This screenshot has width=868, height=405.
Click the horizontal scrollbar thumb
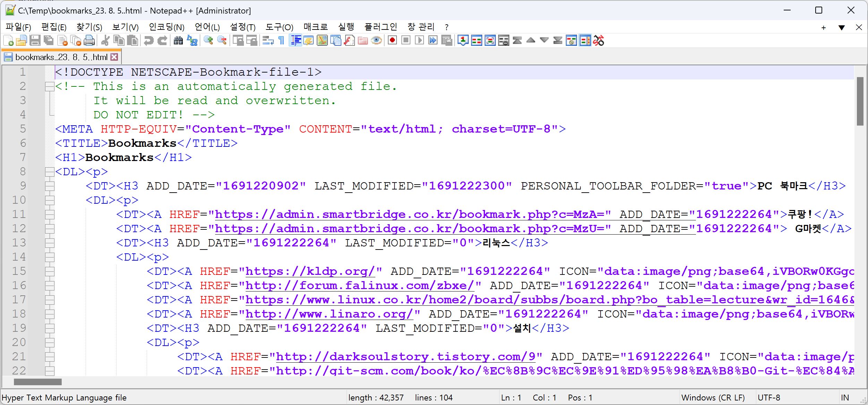tap(37, 382)
